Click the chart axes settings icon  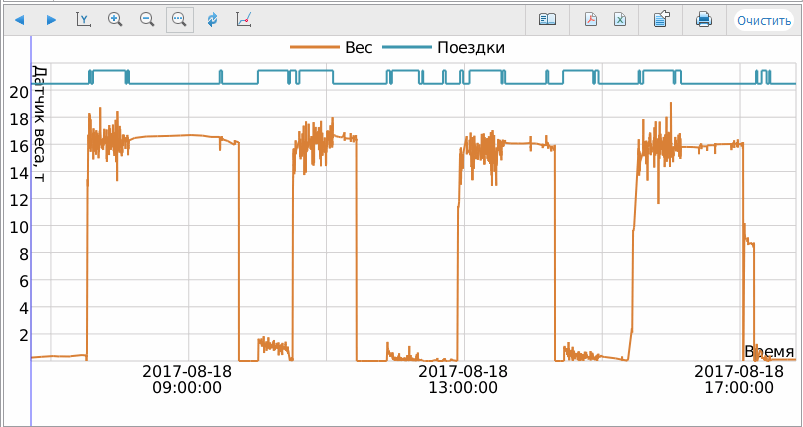click(244, 19)
